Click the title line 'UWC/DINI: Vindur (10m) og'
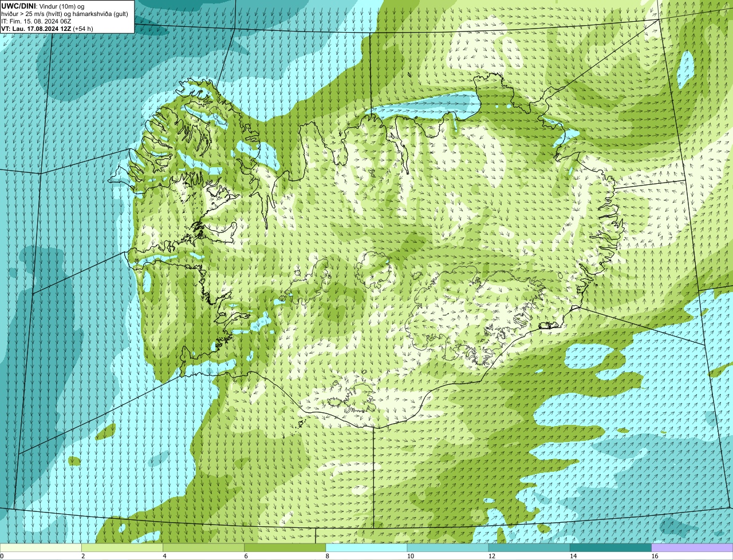 (43, 6)
